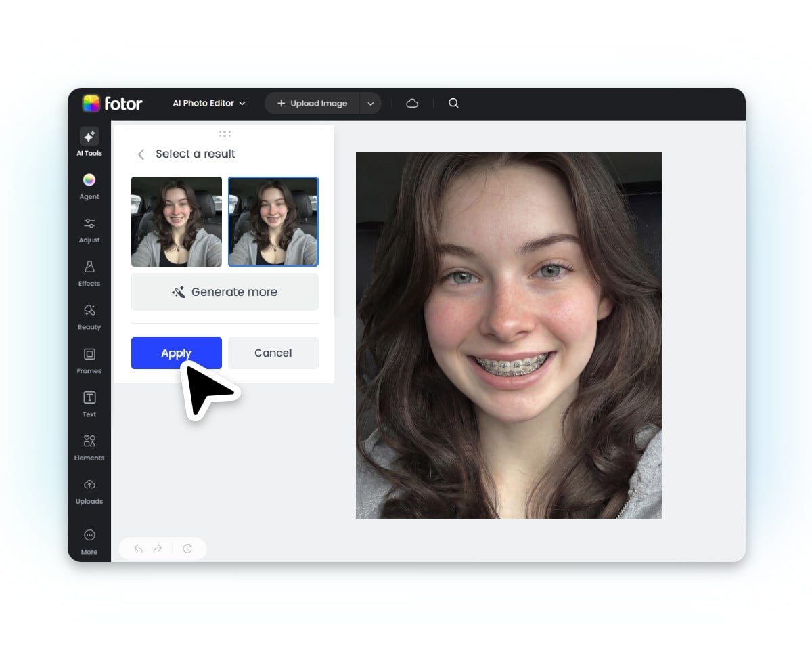The image size is (812, 650).
Task: Click the cloud save icon in top bar
Action: (412, 103)
